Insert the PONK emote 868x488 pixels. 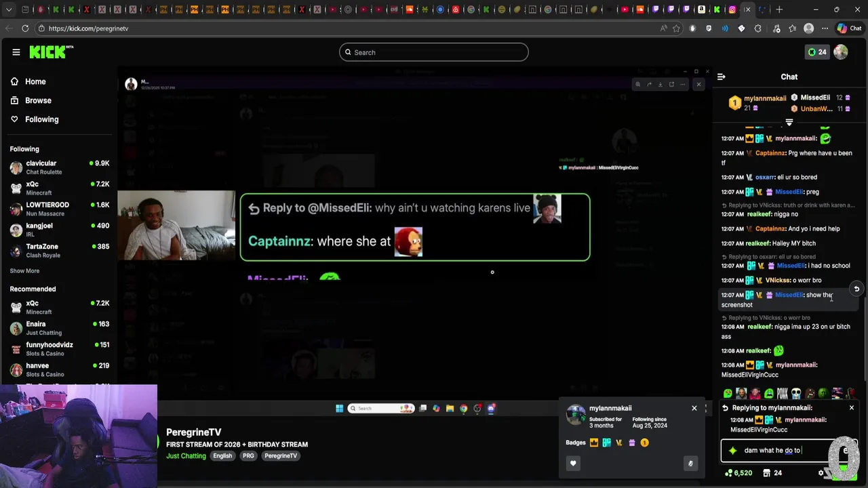click(x=783, y=394)
